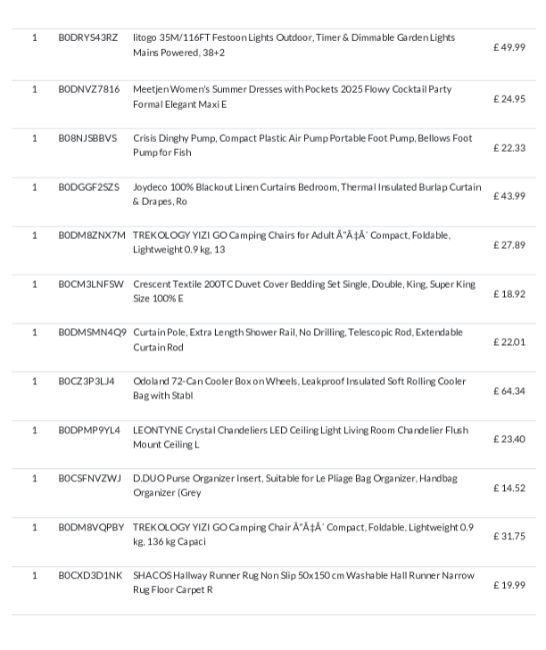Click ASIN B0DGGF2SZS
The height and width of the screenshot is (650, 546).
coord(89,187)
